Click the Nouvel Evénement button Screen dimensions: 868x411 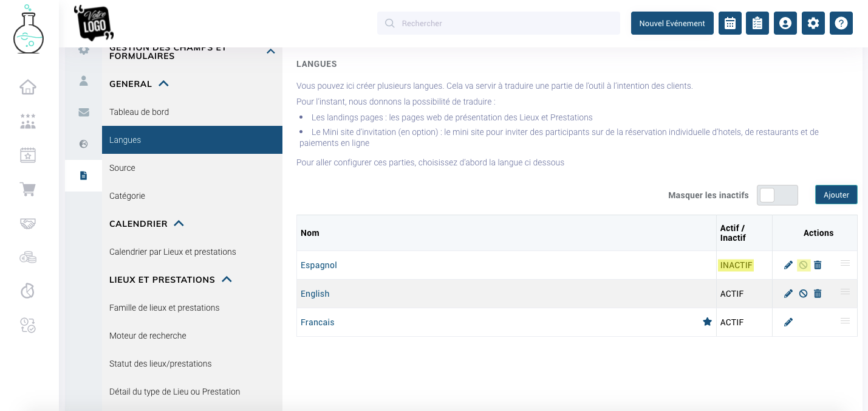point(672,23)
